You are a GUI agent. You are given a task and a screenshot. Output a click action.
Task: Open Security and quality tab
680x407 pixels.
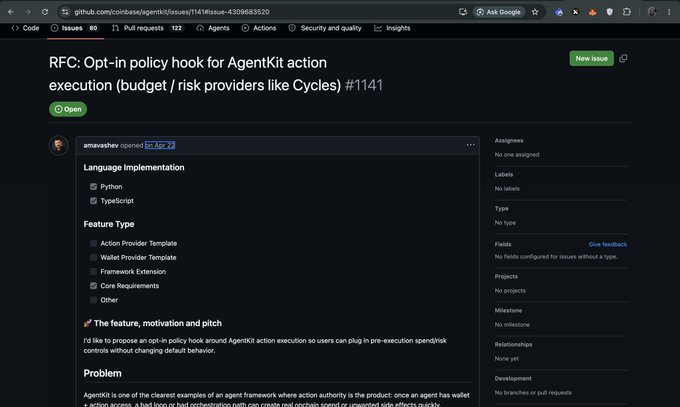[x=325, y=28]
